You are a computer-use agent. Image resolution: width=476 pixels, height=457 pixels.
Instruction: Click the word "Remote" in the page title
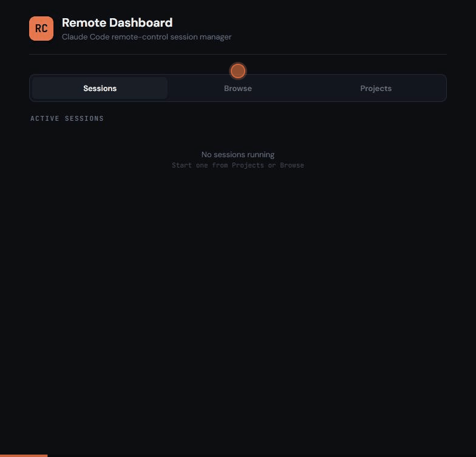tap(84, 23)
